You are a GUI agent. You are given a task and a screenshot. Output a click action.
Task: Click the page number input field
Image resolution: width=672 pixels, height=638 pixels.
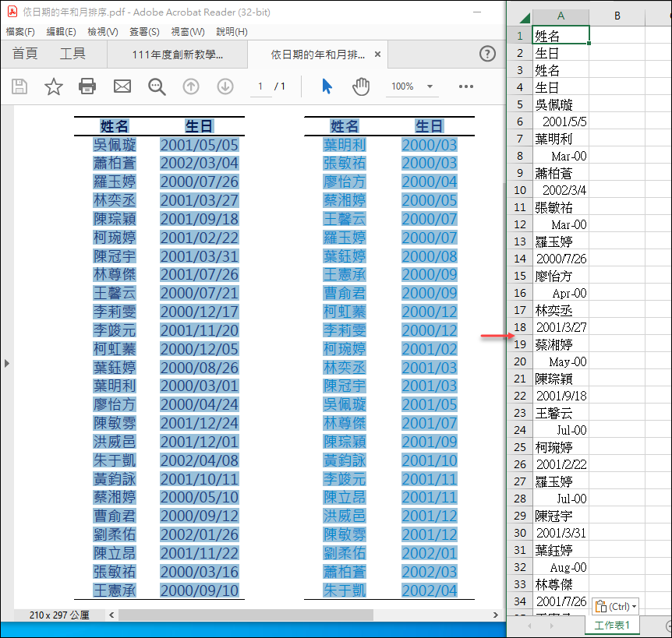tap(260, 86)
